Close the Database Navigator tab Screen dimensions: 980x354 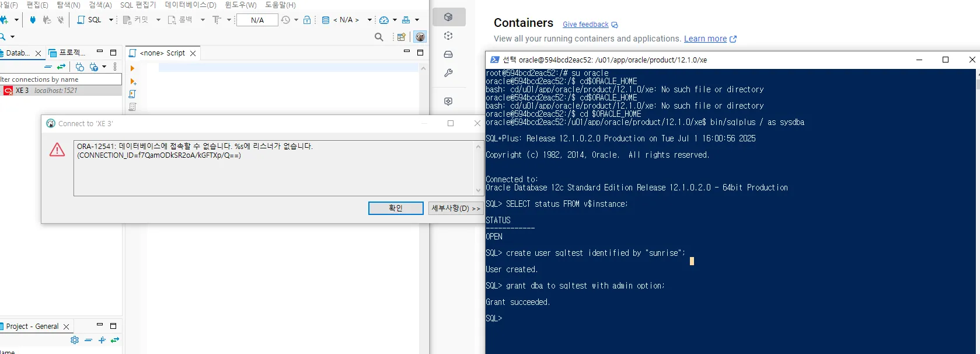click(39, 53)
